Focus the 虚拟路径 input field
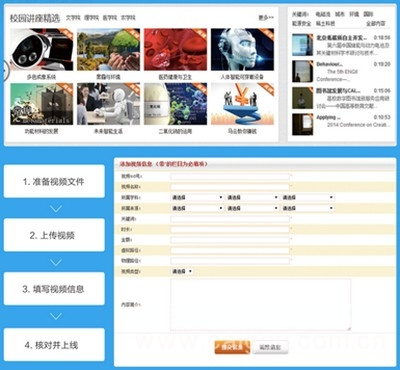 pyautogui.click(x=230, y=251)
